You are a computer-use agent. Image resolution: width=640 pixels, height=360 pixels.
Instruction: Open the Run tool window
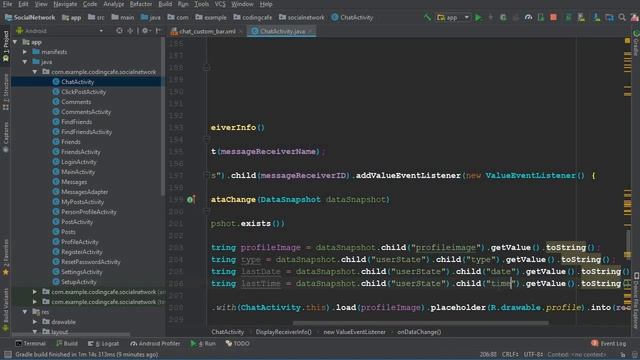203,344
